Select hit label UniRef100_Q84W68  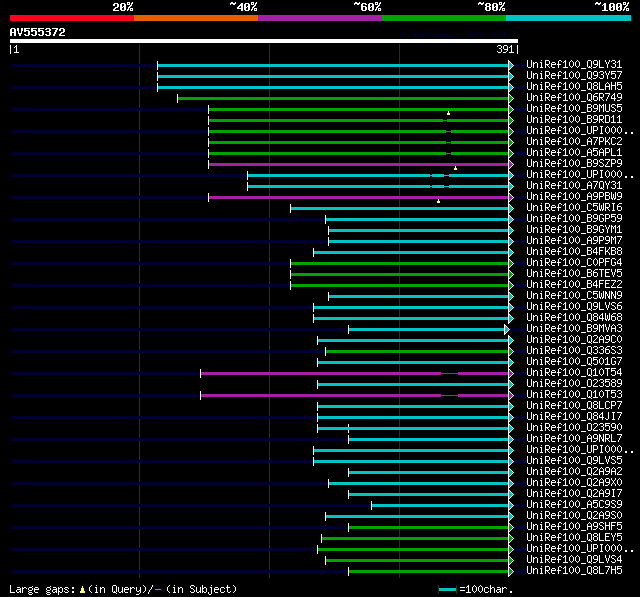pyautogui.click(x=574, y=318)
